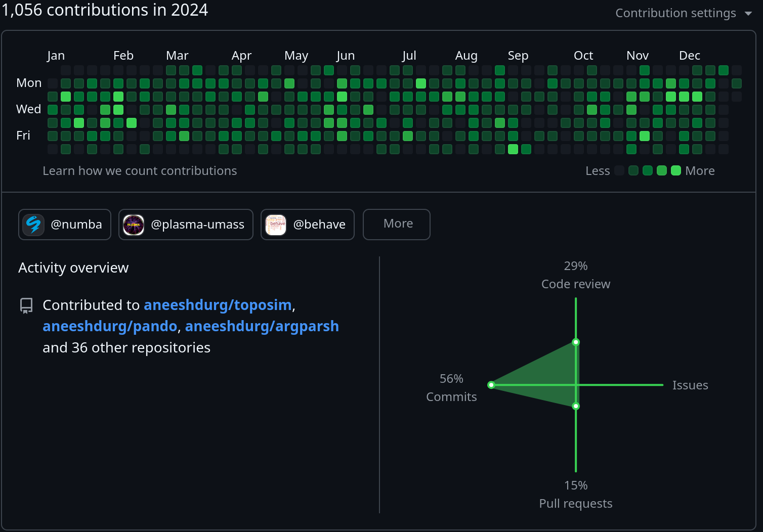Open the More organizations button
Image resolution: width=763 pixels, height=532 pixels.
click(x=397, y=225)
